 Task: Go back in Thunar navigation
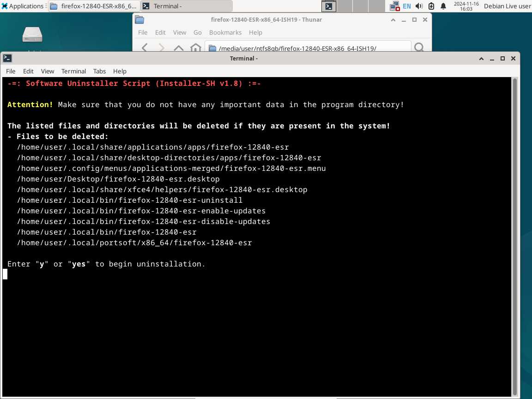coord(145,48)
